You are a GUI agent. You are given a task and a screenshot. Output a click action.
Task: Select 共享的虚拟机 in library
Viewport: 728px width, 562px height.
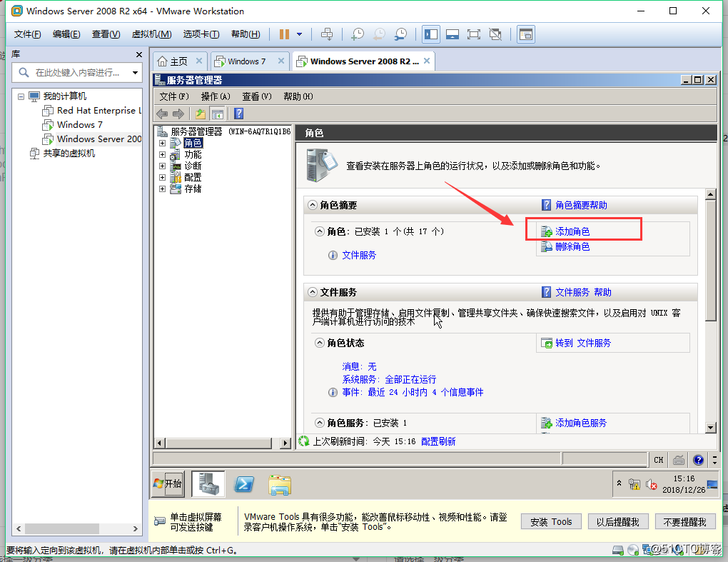(x=69, y=154)
